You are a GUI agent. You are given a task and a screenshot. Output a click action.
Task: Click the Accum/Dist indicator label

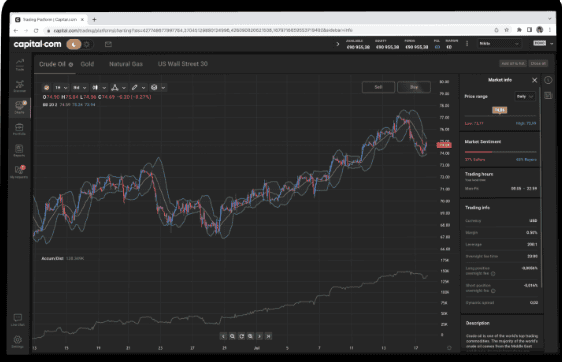[52, 258]
